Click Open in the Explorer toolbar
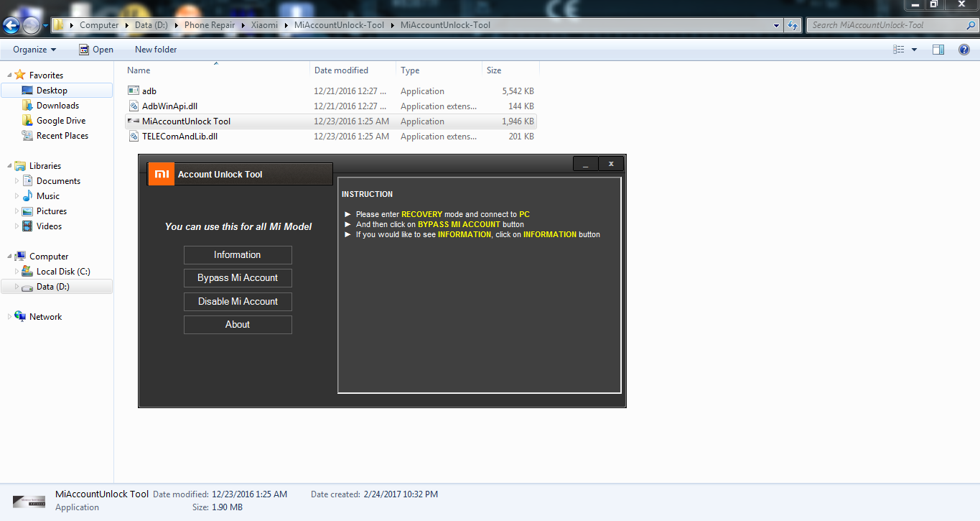This screenshot has height=521, width=980. point(96,50)
